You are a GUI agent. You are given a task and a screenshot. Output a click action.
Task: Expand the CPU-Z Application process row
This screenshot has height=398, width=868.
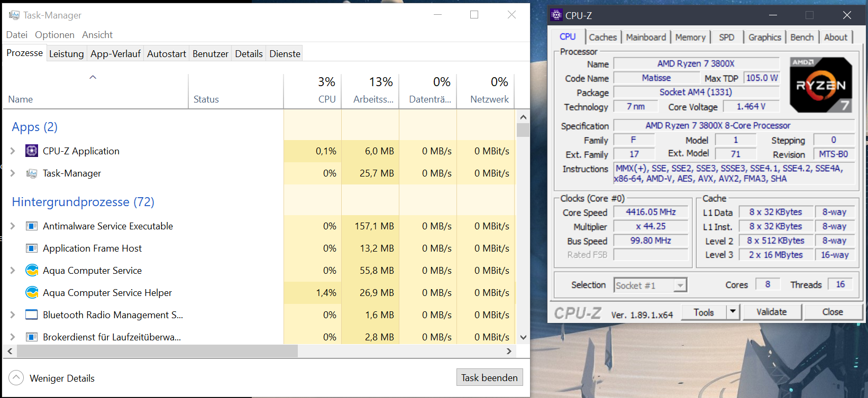[13, 151]
